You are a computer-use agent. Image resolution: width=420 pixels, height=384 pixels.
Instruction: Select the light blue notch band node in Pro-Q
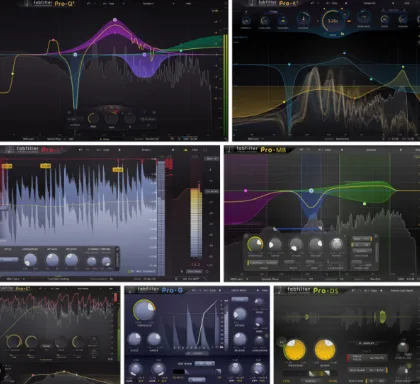coord(75,54)
